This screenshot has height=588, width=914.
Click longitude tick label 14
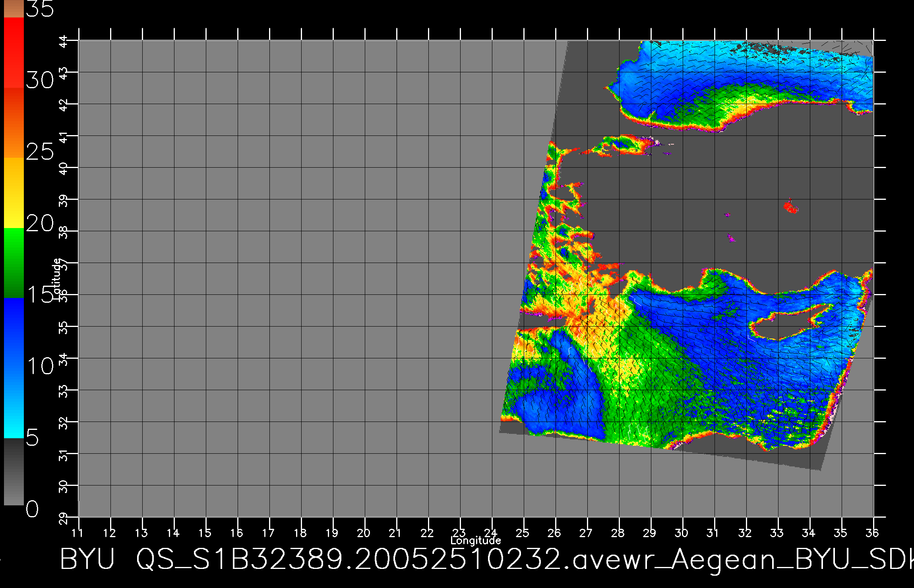tap(173, 533)
